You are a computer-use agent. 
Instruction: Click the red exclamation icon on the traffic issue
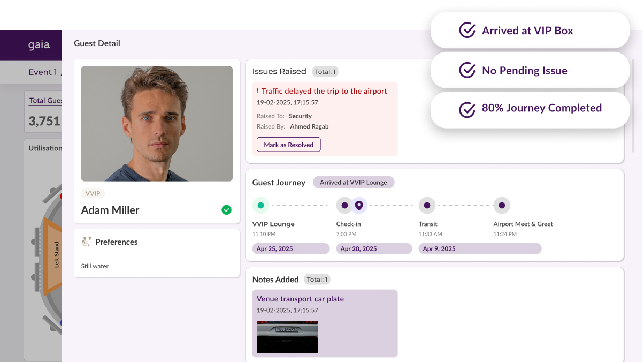point(257,91)
